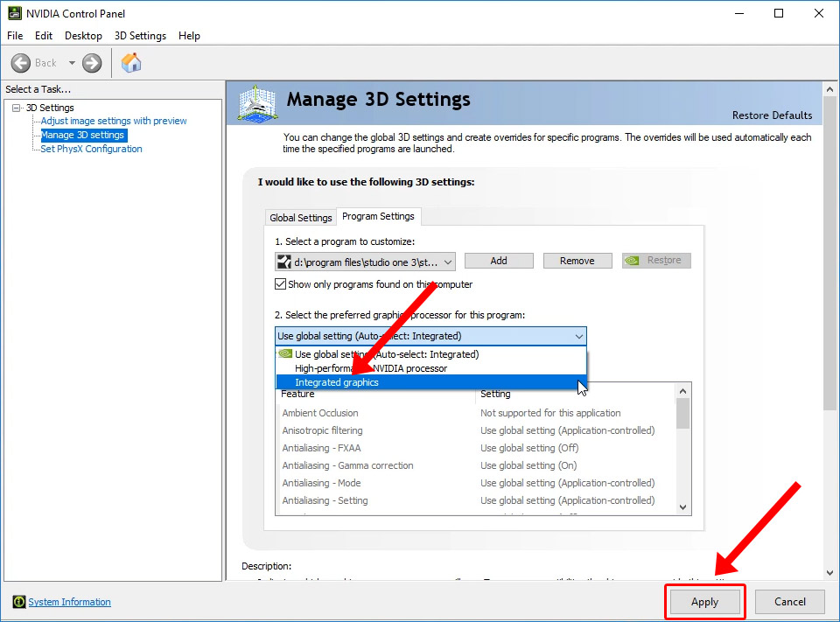Select Integrated graphics from the list
Image resolution: width=840 pixels, height=622 pixels.
[x=337, y=382]
